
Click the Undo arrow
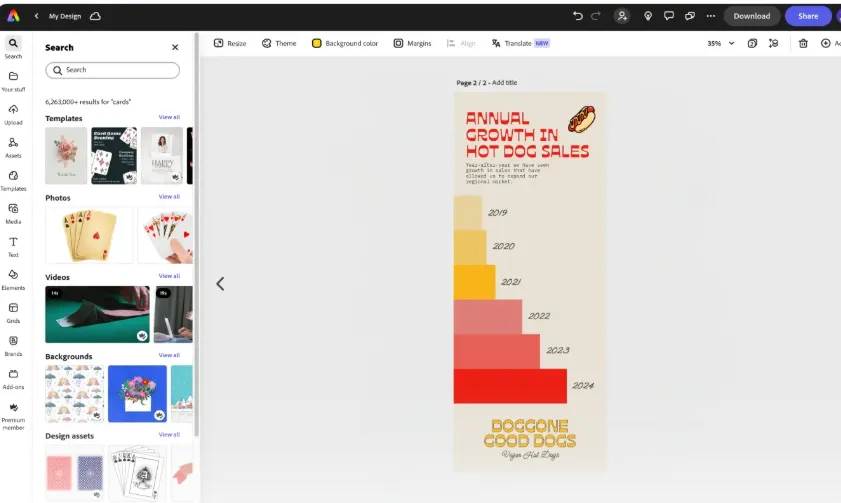(578, 16)
